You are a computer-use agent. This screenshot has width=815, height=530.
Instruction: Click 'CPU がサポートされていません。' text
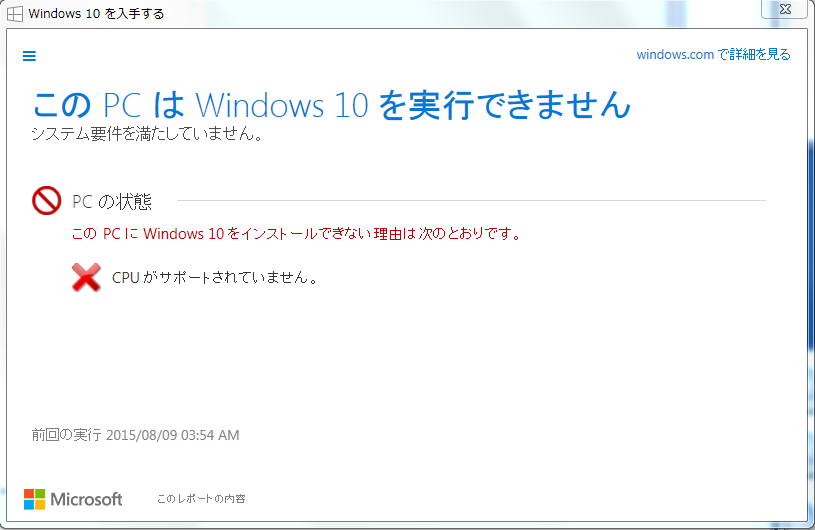(215, 277)
